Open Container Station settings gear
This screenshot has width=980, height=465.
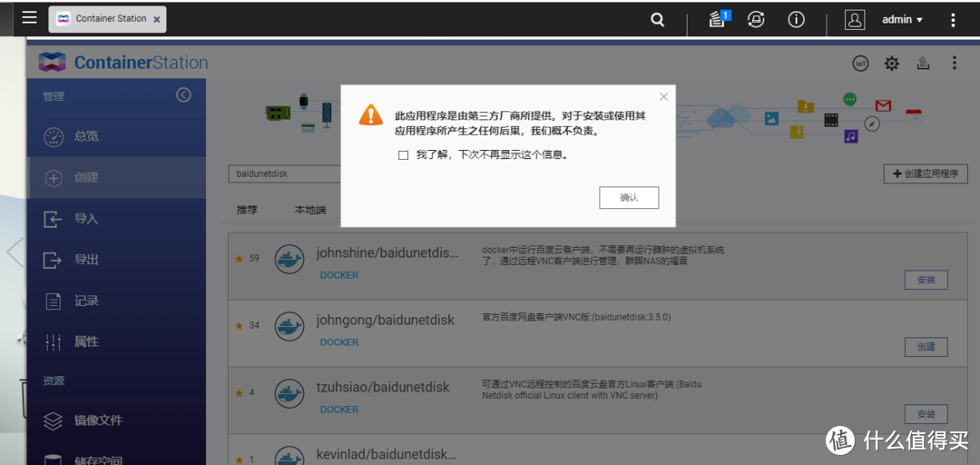point(892,64)
